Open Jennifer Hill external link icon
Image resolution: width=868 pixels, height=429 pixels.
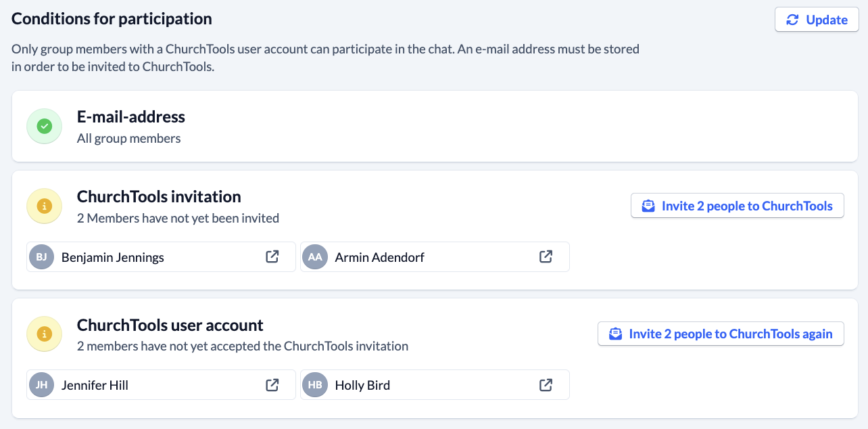click(x=272, y=385)
